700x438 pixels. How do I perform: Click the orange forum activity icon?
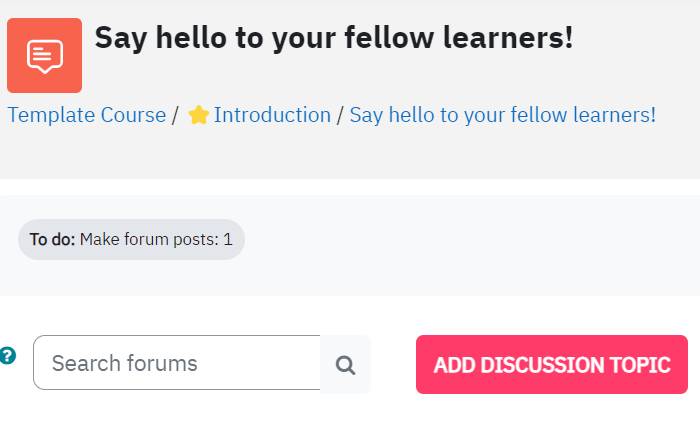pyautogui.click(x=44, y=55)
